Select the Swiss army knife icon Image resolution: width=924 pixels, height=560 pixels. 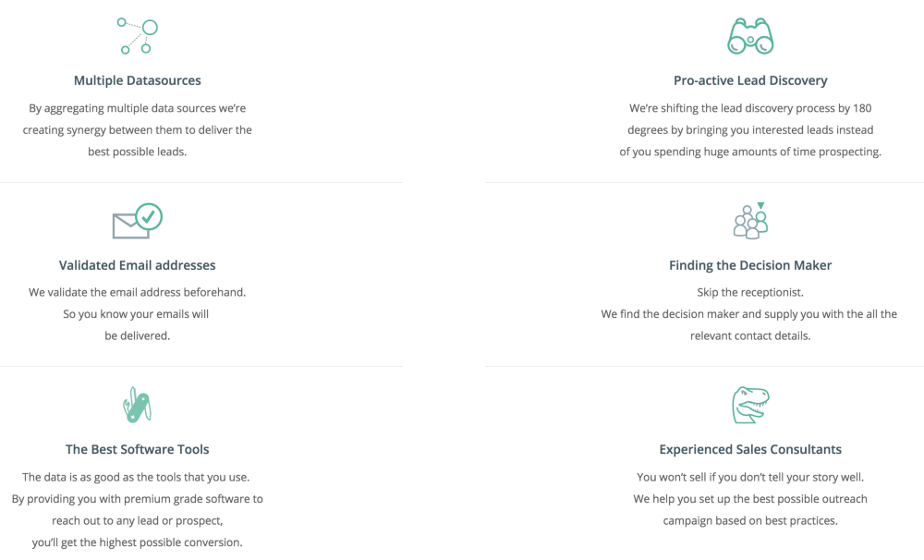(138, 405)
